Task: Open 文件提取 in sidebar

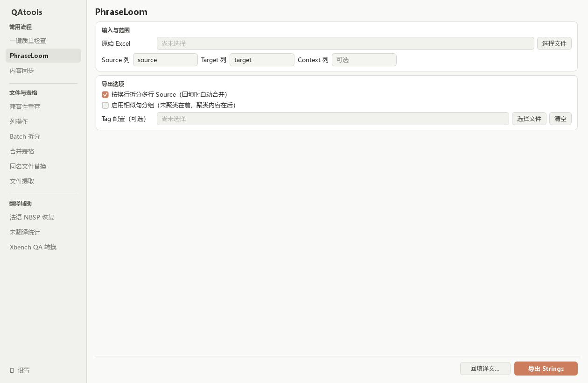Action: [x=43, y=181]
